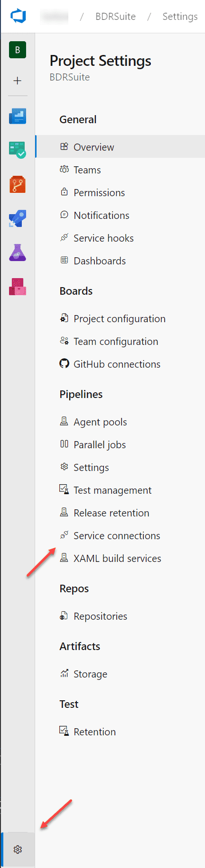Open Service connections under Pipelines
This screenshot has height=868, width=205.
(110, 536)
